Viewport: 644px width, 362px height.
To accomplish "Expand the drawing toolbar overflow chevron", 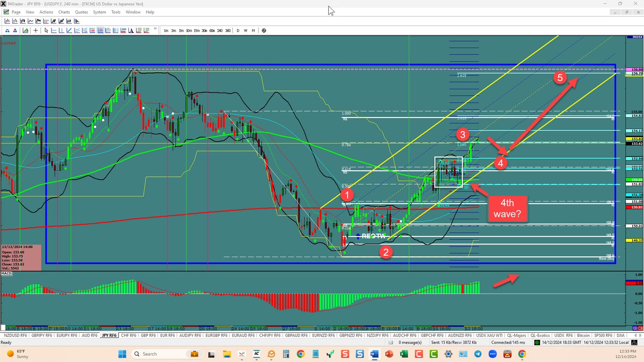I will click(155, 30).
